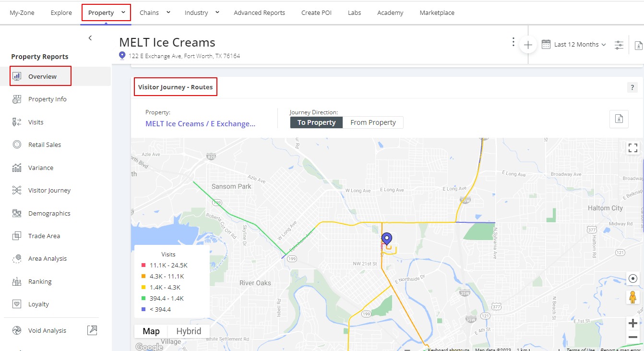The image size is (644, 351).
Task: Click the Visitor Journey sidebar icon
Action: 17,190
